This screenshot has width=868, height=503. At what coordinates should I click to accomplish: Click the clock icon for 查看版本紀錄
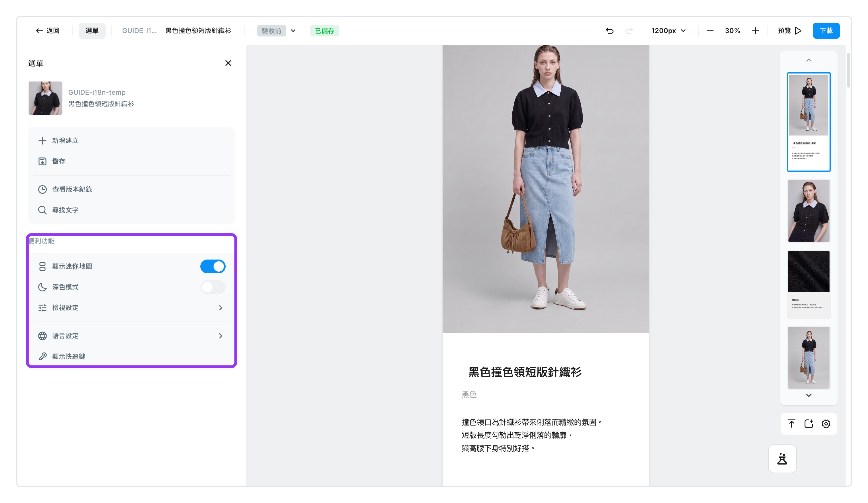(42, 189)
